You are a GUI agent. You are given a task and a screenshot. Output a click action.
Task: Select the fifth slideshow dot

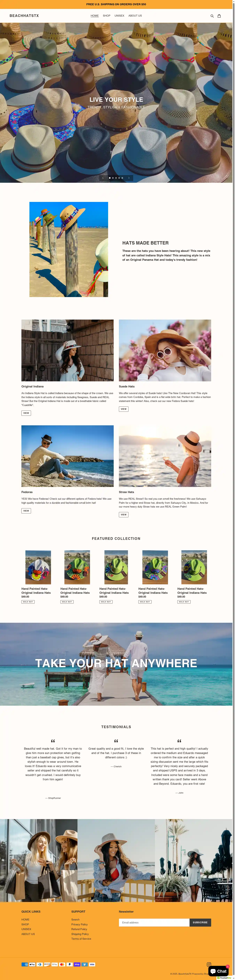[122, 178]
